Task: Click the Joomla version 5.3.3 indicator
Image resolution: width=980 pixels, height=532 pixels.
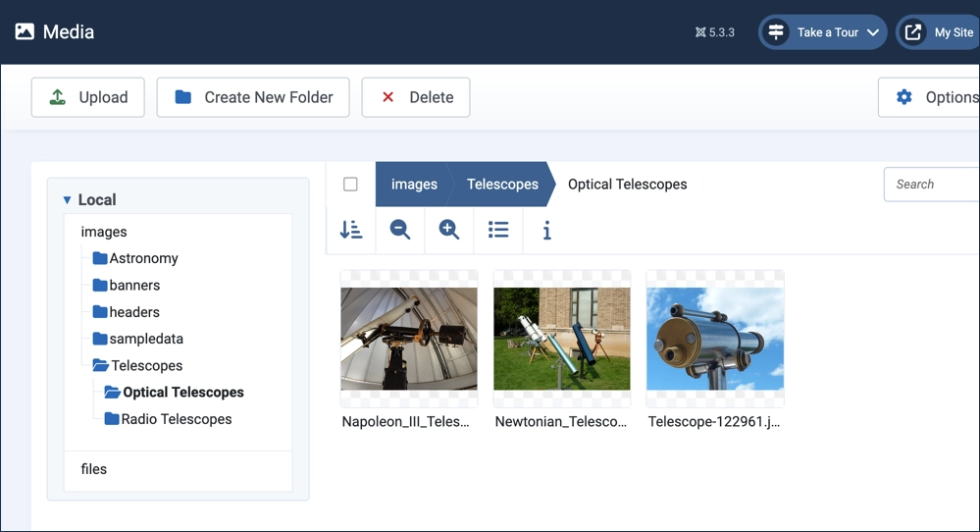Action: click(x=715, y=32)
